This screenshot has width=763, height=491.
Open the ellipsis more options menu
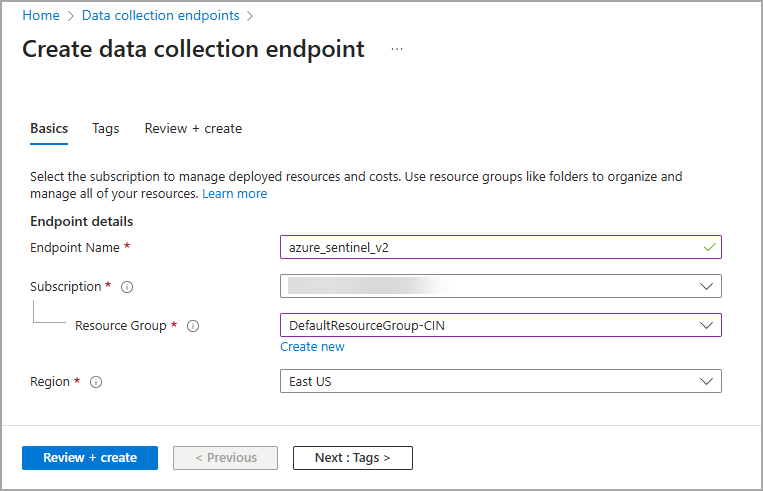(397, 49)
